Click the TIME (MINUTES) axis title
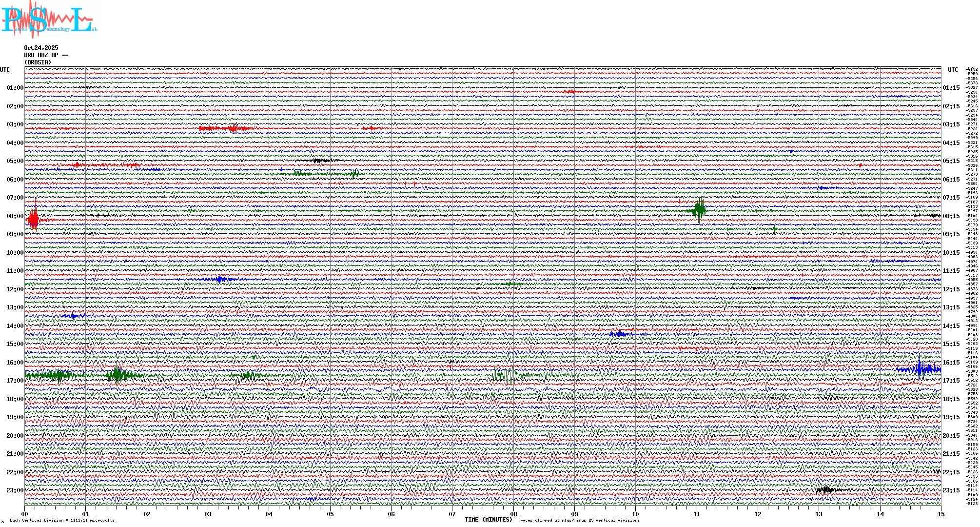The width and height of the screenshot is (980, 527). pos(489,520)
